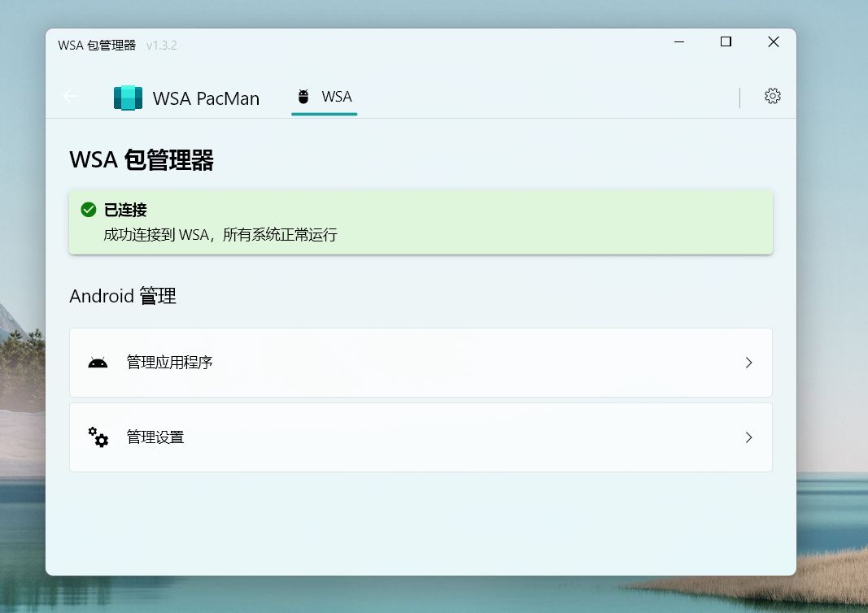Click the v1.3.2 version label
The image size is (868, 613).
(162, 46)
